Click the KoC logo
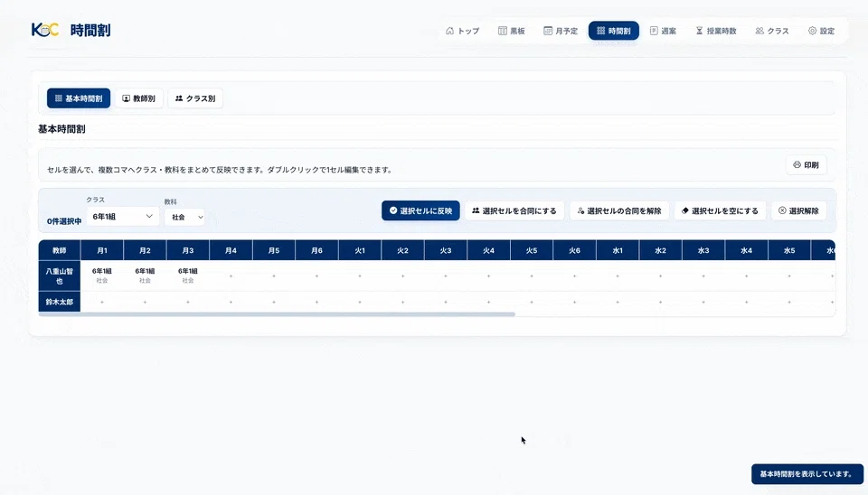The height and width of the screenshot is (495, 868). (x=45, y=30)
